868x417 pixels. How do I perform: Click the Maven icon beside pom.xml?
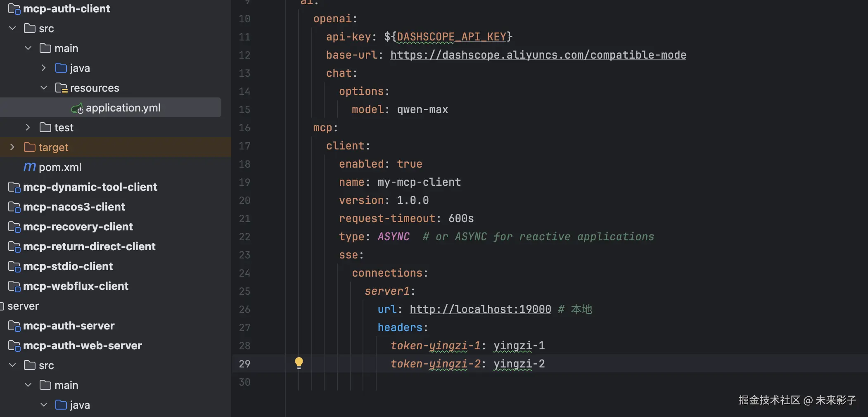tap(30, 167)
